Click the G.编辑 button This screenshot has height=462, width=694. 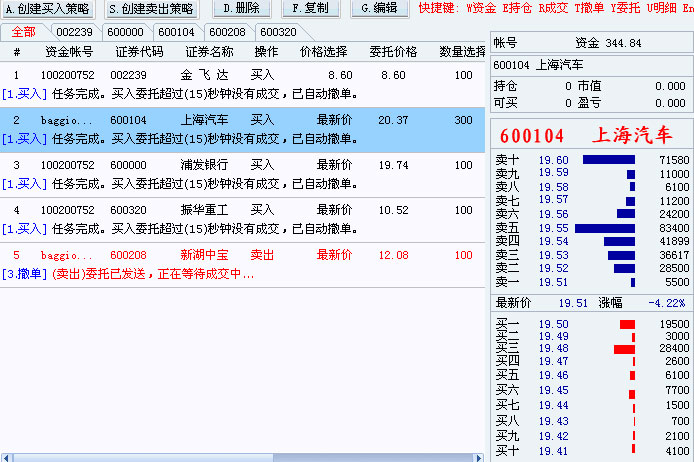pos(379,9)
